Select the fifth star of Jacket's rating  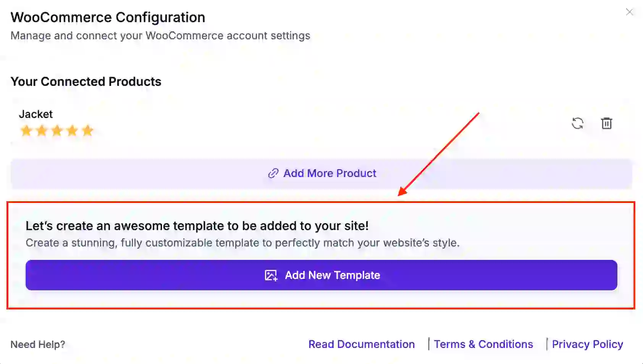tap(87, 130)
